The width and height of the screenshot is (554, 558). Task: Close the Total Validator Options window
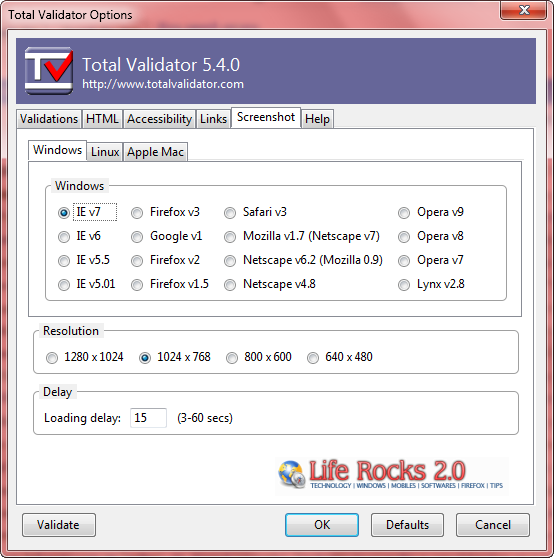pos(523,10)
